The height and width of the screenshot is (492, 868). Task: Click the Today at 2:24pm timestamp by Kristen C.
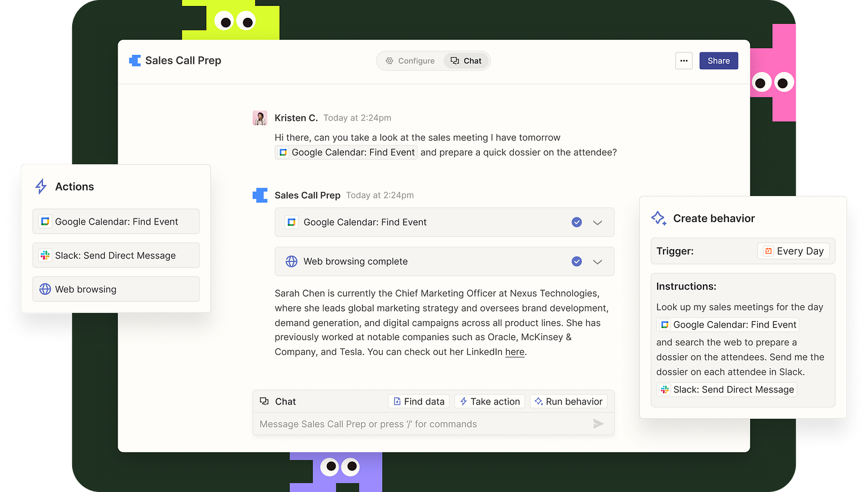pos(357,118)
